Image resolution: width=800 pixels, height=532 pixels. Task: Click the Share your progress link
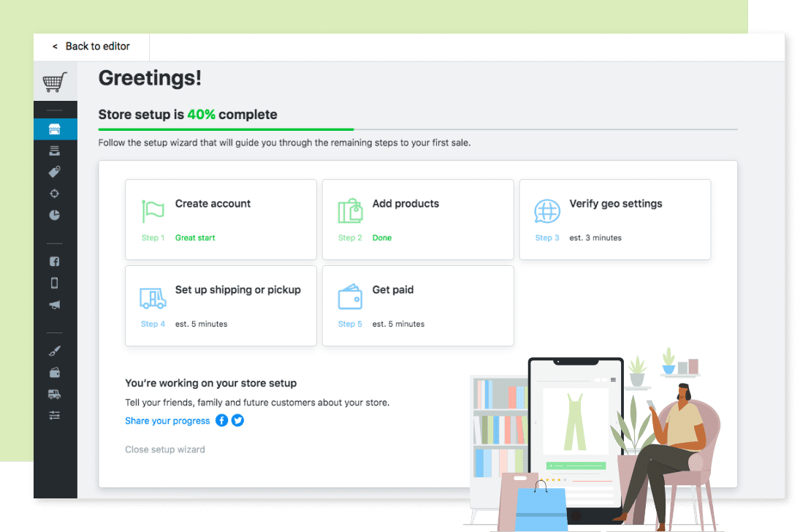point(167,421)
